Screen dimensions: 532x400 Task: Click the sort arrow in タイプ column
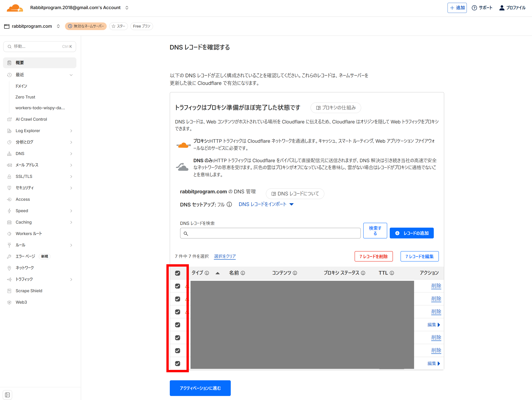[x=217, y=273]
